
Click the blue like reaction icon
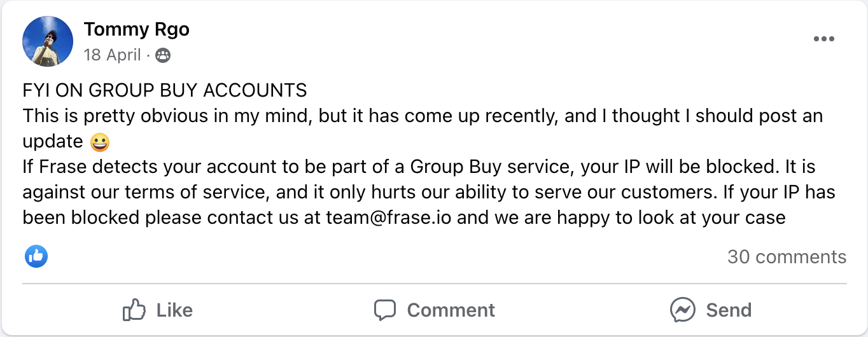[36, 256]
